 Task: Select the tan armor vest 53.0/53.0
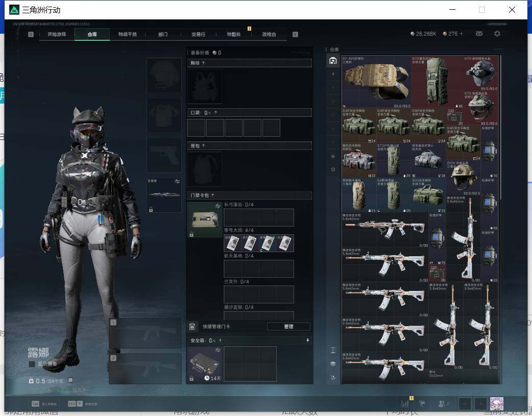tap(376, 82)
